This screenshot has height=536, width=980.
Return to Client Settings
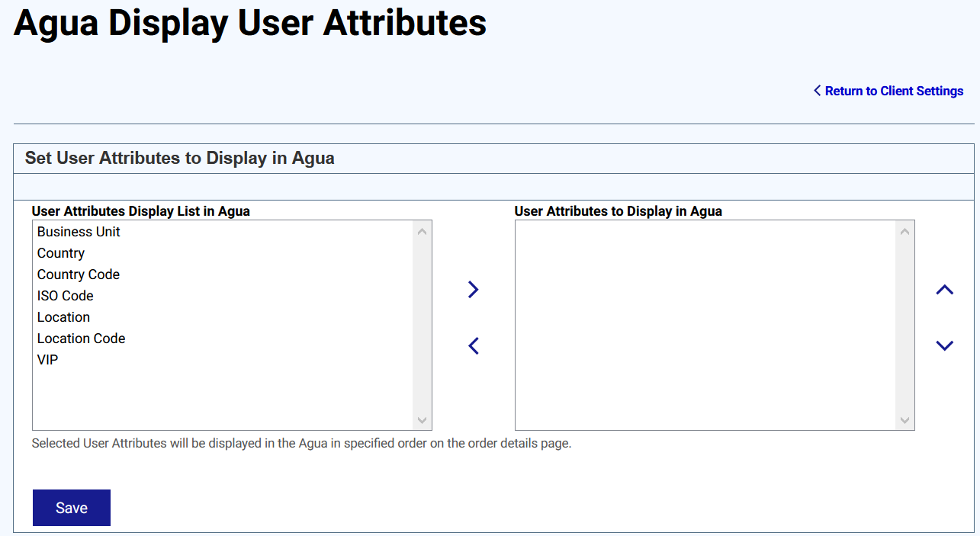888,91
